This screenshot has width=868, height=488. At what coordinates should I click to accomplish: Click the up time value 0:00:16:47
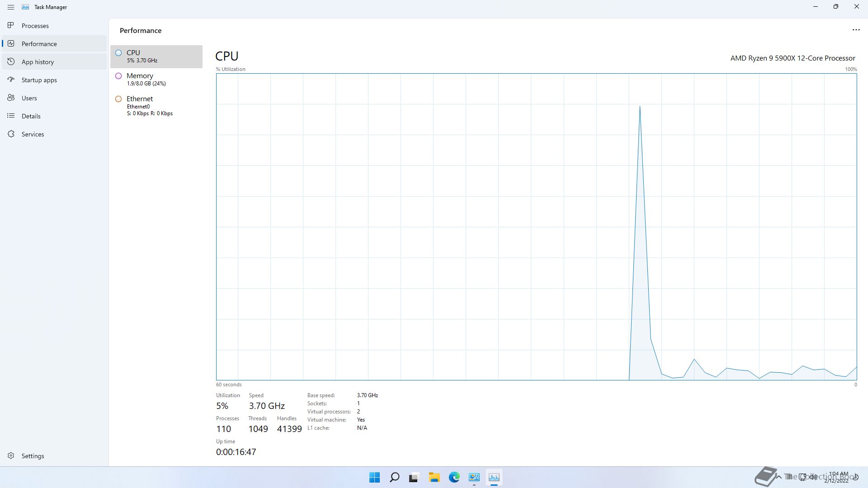[x=236, y=452]
